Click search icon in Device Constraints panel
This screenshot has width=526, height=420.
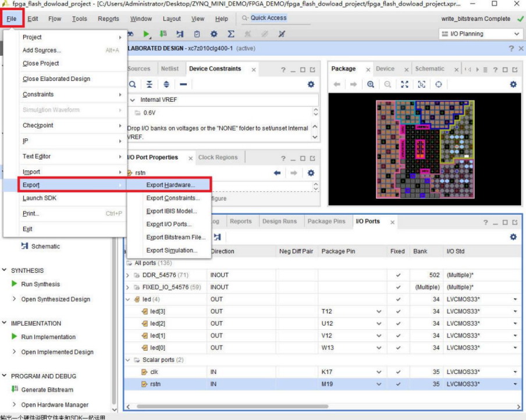tap(133, 84)
